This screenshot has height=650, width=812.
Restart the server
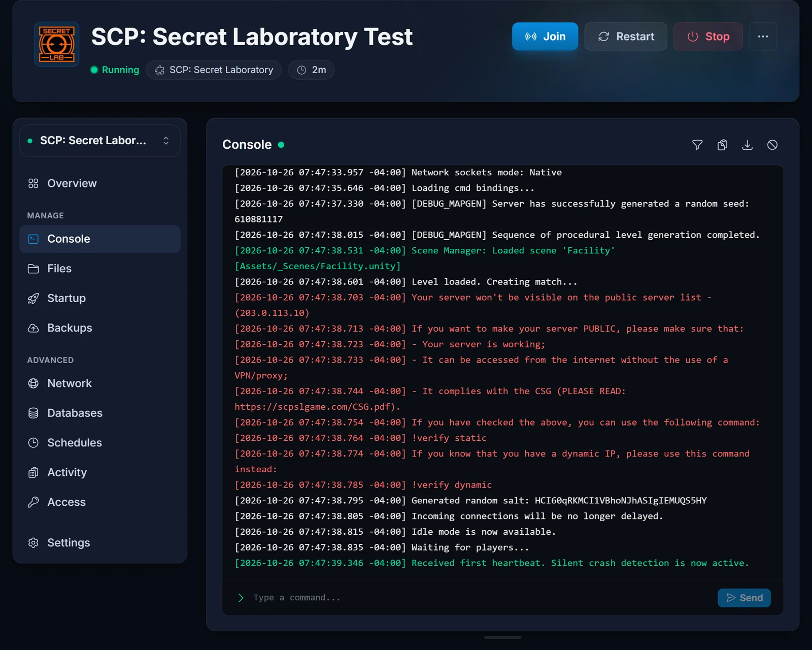point(626,37)
